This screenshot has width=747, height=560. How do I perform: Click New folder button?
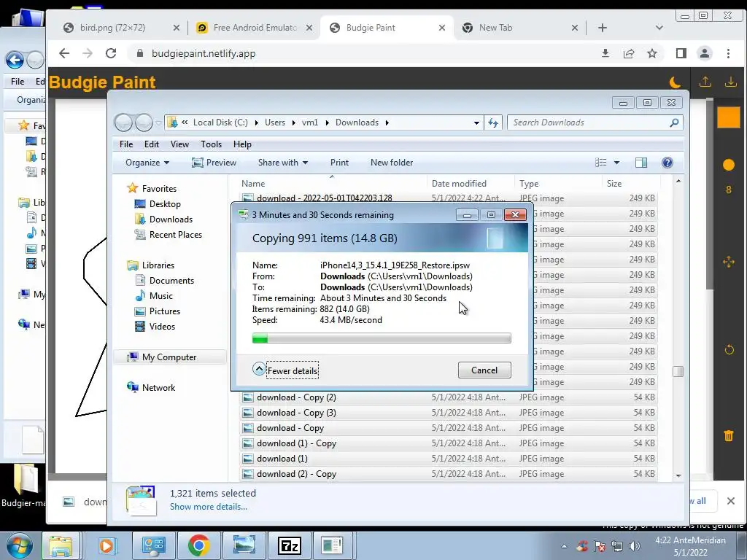pyautogui.click(x=392, y=163)
